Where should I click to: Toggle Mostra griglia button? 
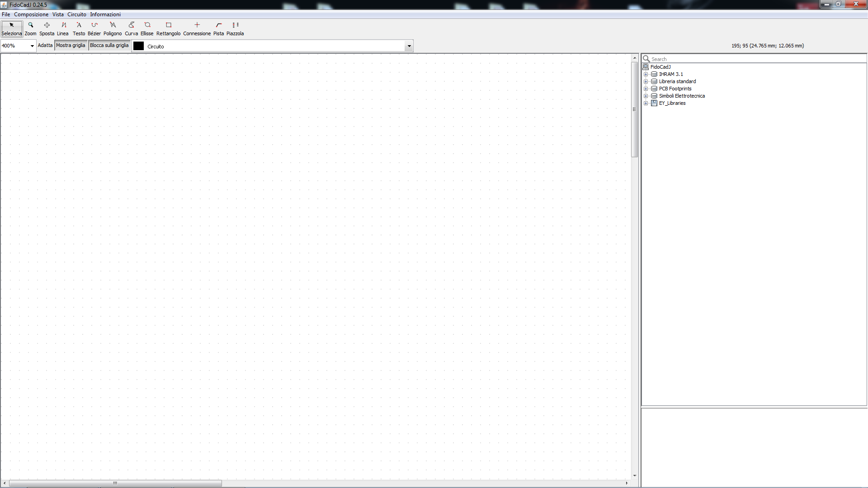coord(71,45)
